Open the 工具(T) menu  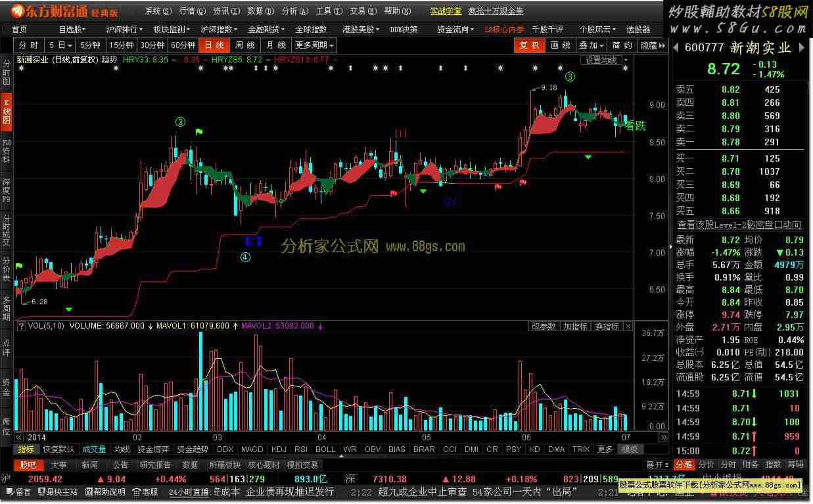pos(329,11)
